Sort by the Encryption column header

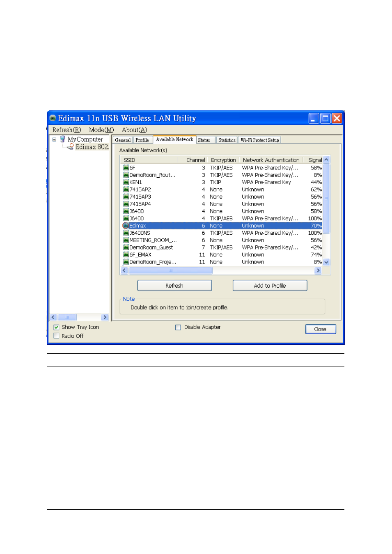click(223, 160)
